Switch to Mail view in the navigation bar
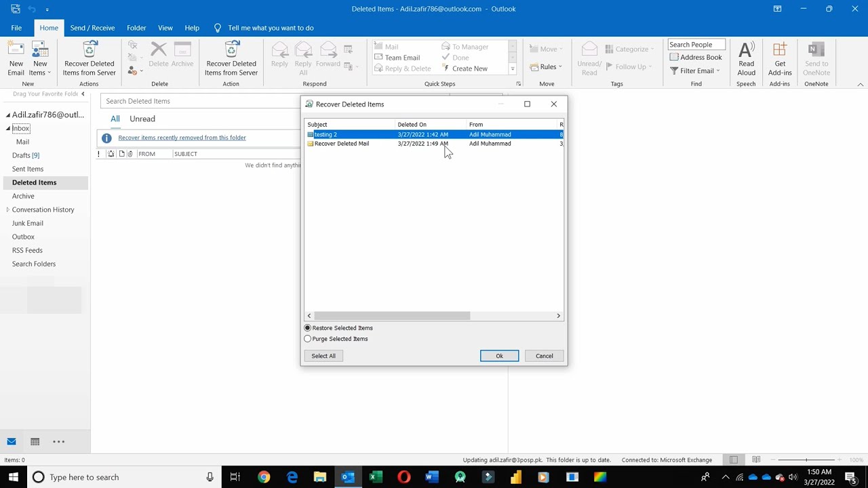This screenshot has height=488, width=868. [x=12, y=441]
